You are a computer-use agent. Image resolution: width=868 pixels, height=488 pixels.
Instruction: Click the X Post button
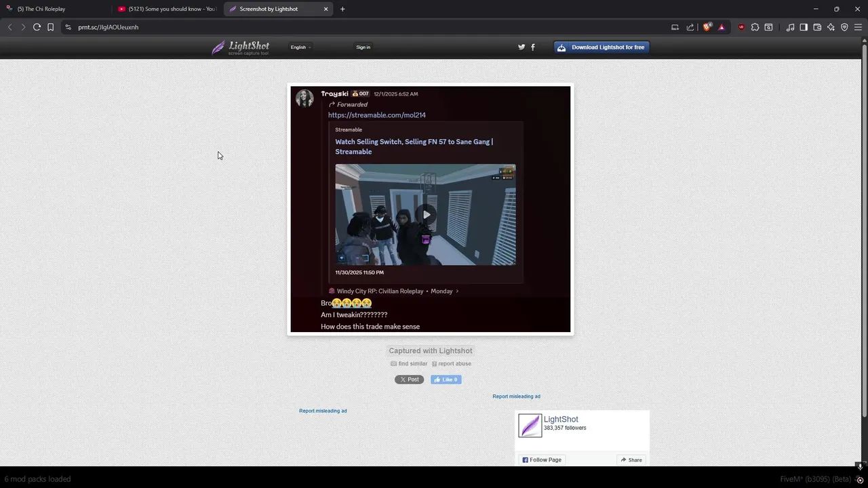(x=409, y=380)
